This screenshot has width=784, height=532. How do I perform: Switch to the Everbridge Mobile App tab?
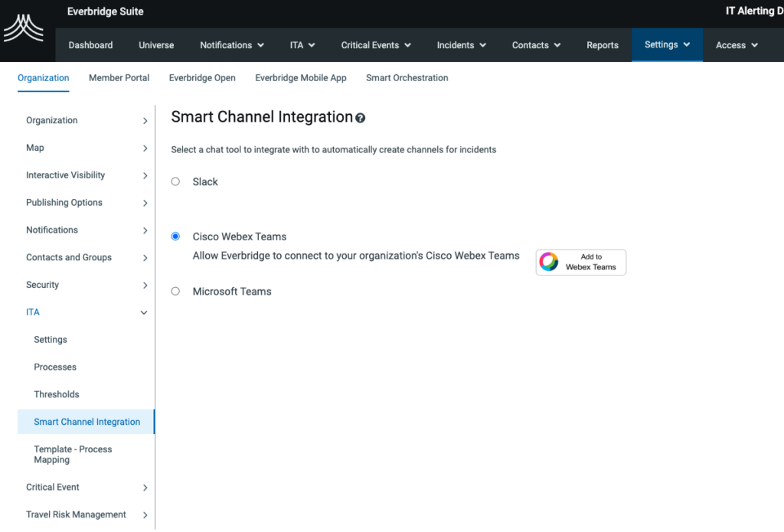point(300,78)
